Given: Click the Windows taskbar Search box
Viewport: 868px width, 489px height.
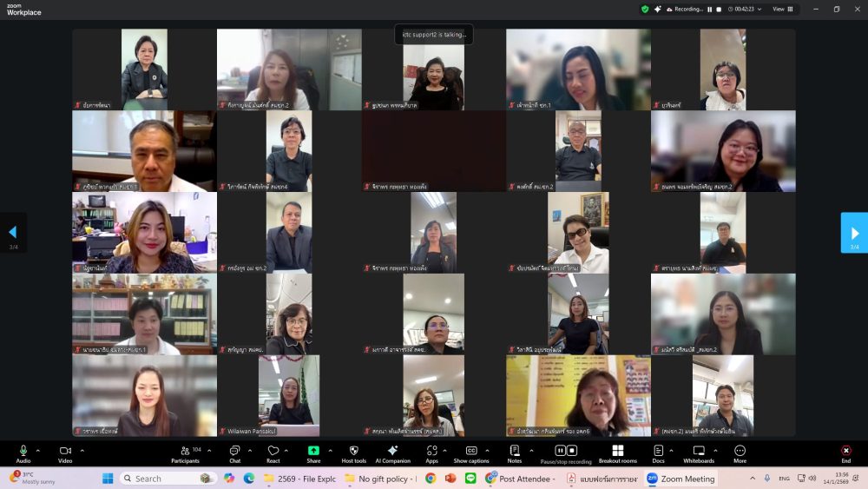Looking at the screenshot, I should [x=167, y=479].
